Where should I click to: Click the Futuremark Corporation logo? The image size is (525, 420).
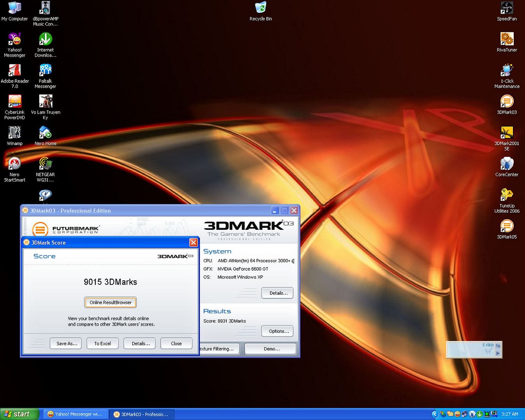pos(65,229)
